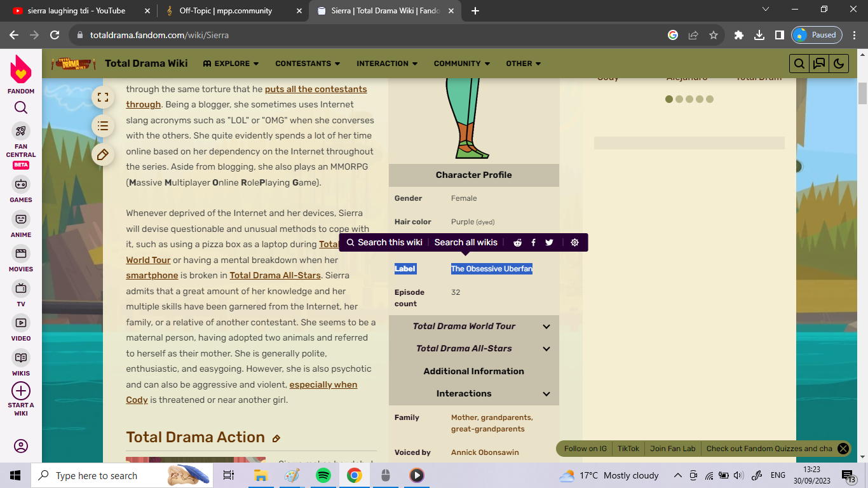Click the round pencil edit page icon
The image size is (868, 488).
coord(103,154)
